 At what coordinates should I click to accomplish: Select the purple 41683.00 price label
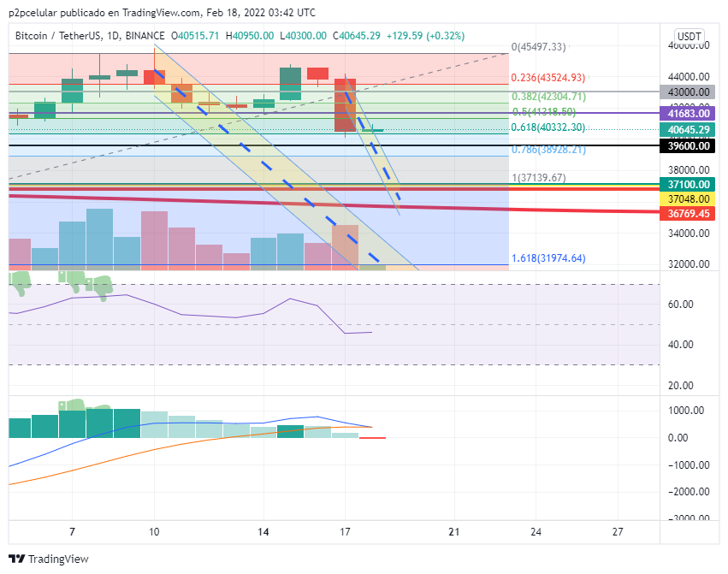pos(688,113)
